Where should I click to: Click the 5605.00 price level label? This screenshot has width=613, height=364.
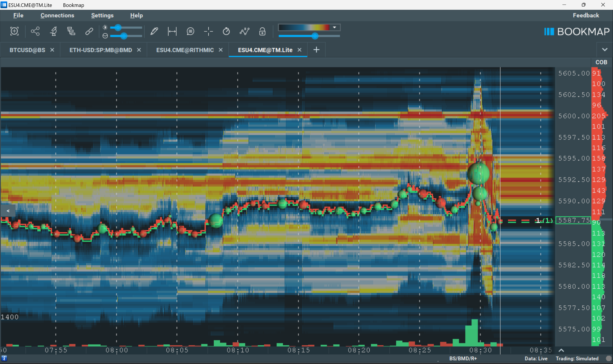coord(574,73)
